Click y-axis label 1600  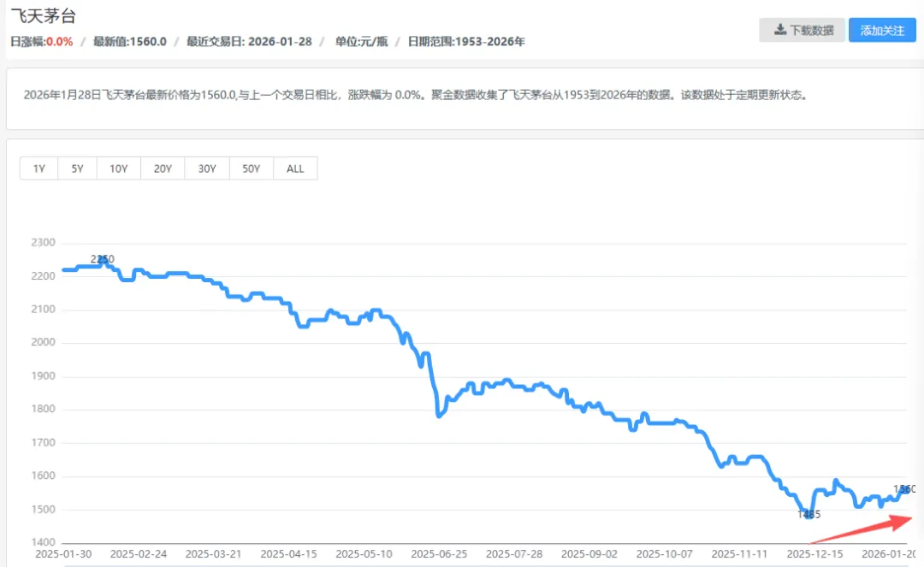click(43, 475)
